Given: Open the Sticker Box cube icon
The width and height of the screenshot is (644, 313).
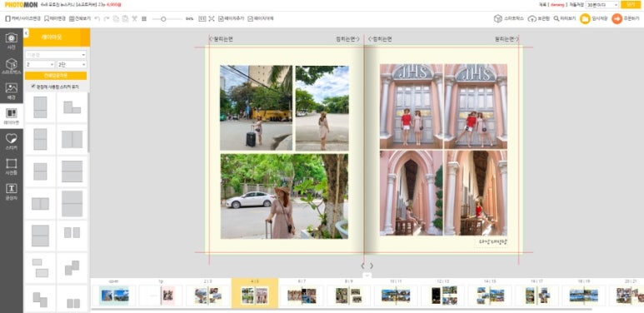Looking at the screenshot, I should click(x=497, y=18).
